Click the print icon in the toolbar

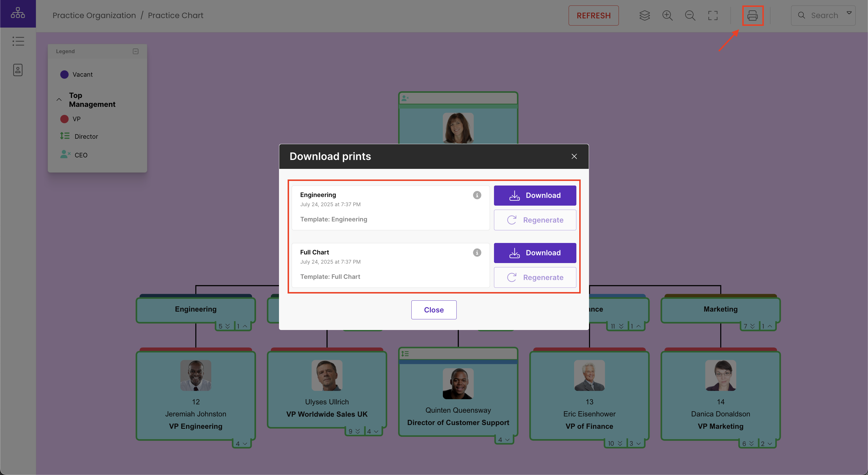click(x=752, y=16)
